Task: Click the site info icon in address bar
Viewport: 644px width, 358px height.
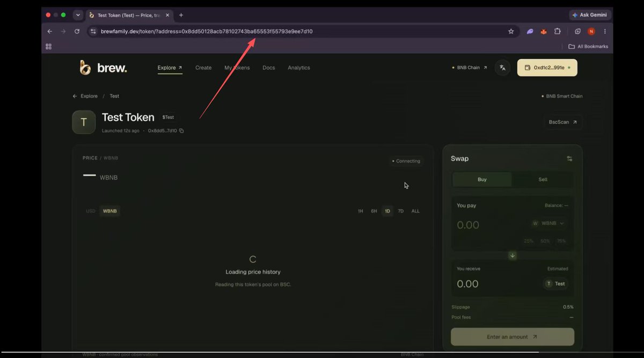Action: click(93, 32)
